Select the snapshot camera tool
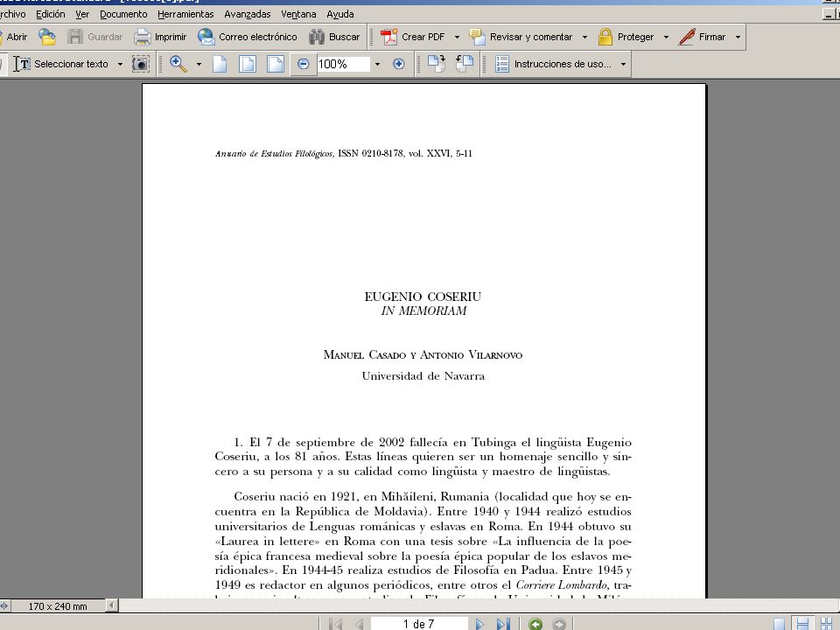840x630 pixels. pyautogui.click(x=140, y=64)
